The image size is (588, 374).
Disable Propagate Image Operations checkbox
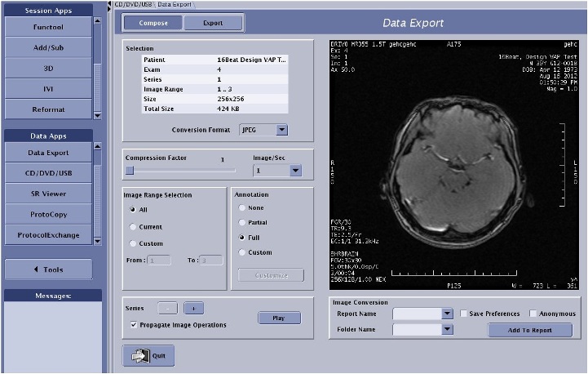134,325
